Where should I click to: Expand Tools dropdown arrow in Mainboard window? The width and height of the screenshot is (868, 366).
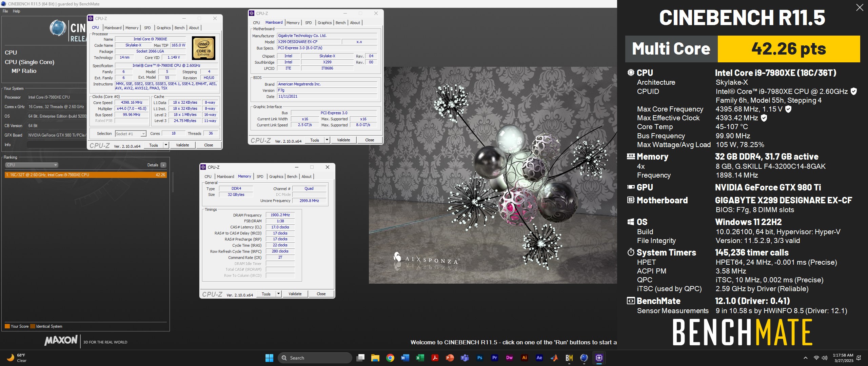pos(327,140)
